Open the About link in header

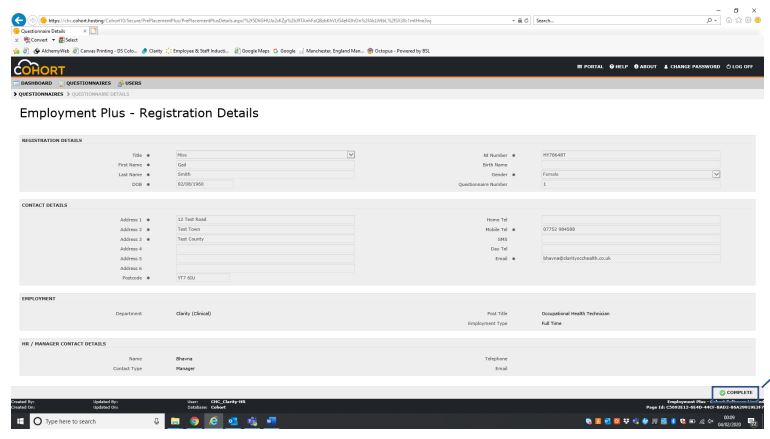645,67
